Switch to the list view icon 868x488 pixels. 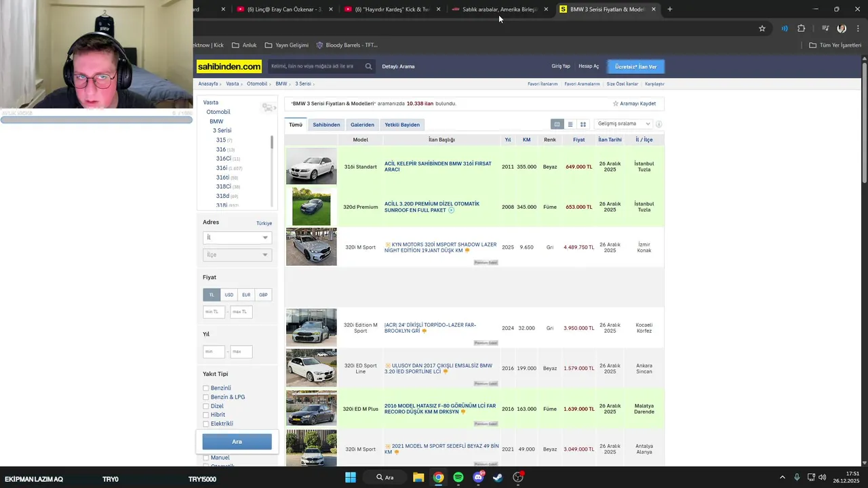tap(570, 124)
